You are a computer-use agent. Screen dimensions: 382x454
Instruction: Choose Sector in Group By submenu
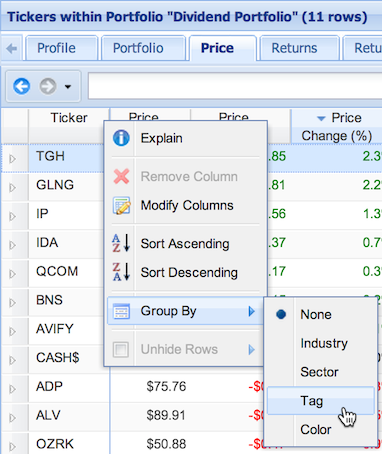[x=320, y=372]
